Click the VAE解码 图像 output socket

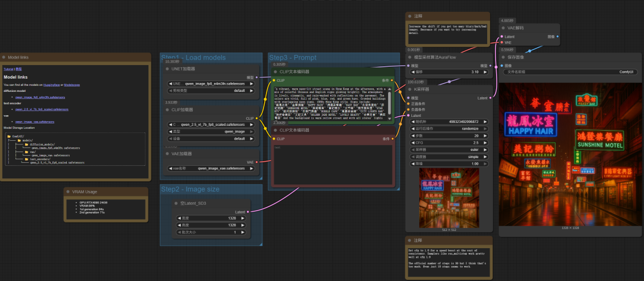click(x=558, y=36)
